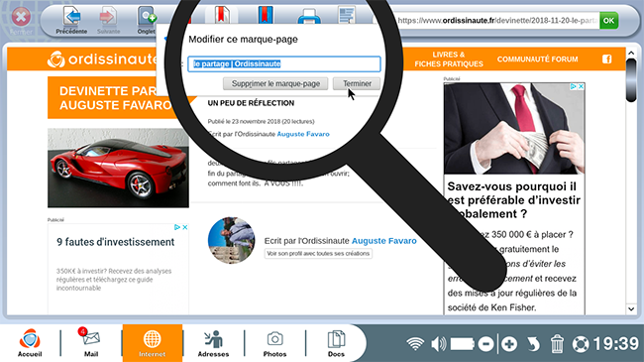Select the Internet taskbar tab
644x362 pixels.
click(152, 343)
